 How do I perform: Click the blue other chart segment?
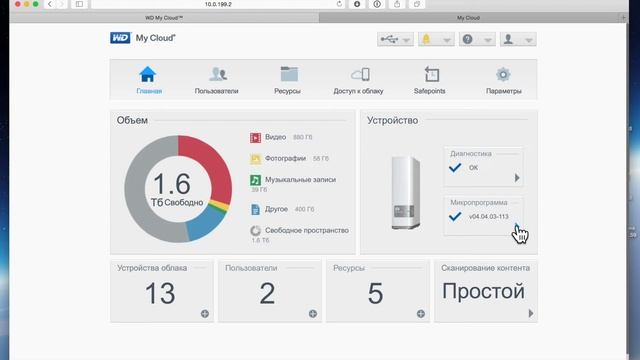pyautogui.click(x=205, y=224)
